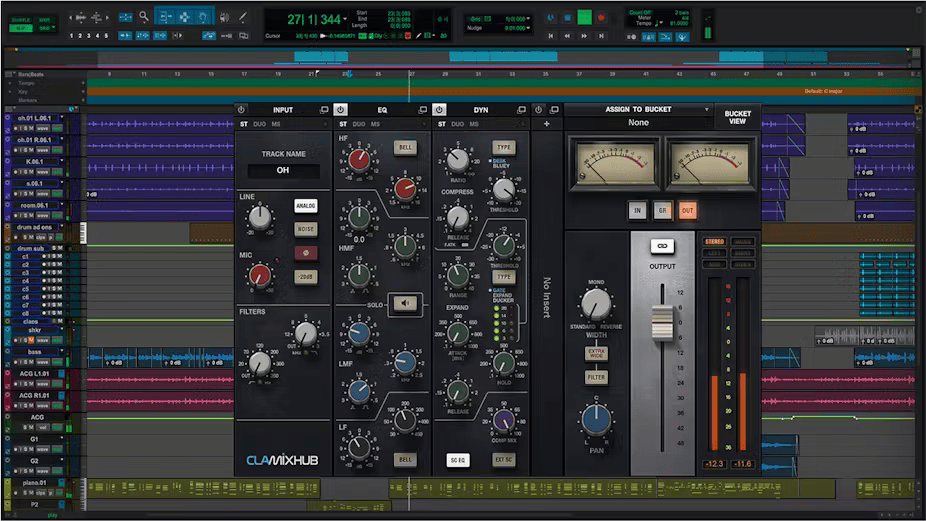Open the tempo note value dropdown
The width and height of the screenshot is (926, 521).
point(659,24)
